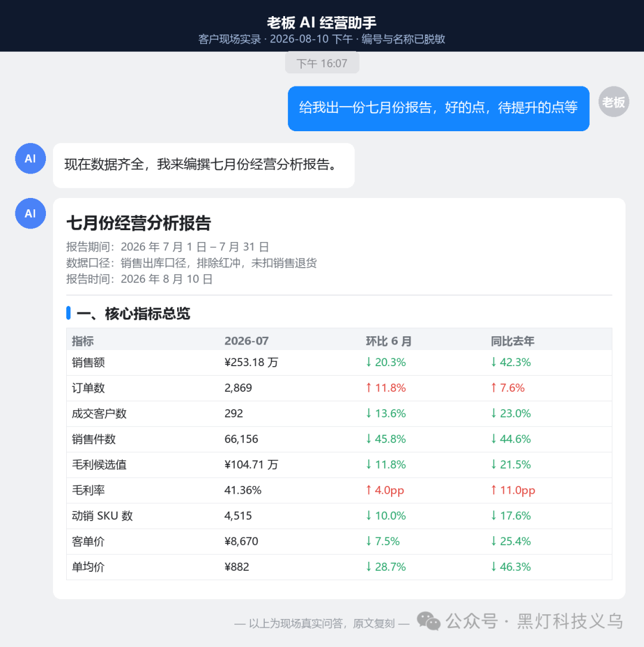Click the 销售额 row label

pyautogui.click(x=88, y=363)
